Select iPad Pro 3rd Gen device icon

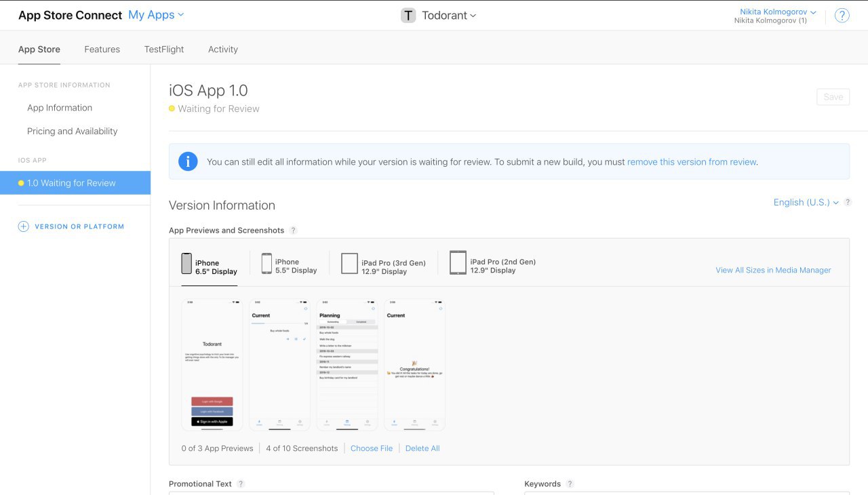click(349, 263)
